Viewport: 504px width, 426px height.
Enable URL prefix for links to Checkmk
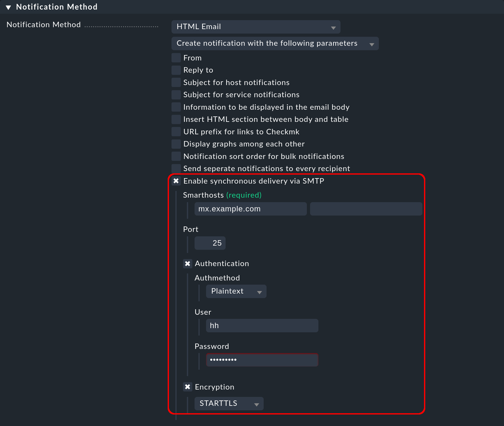click(x=176, y=132)
